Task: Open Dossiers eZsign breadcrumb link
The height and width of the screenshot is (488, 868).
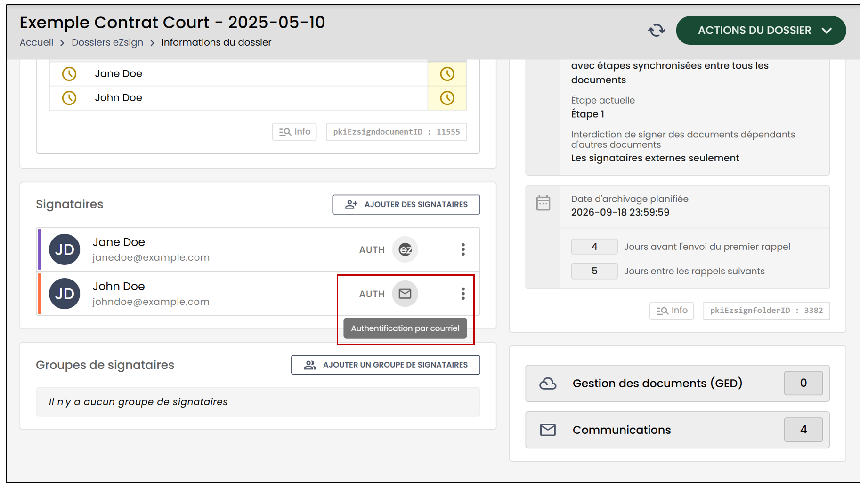Action: [107, 42]
